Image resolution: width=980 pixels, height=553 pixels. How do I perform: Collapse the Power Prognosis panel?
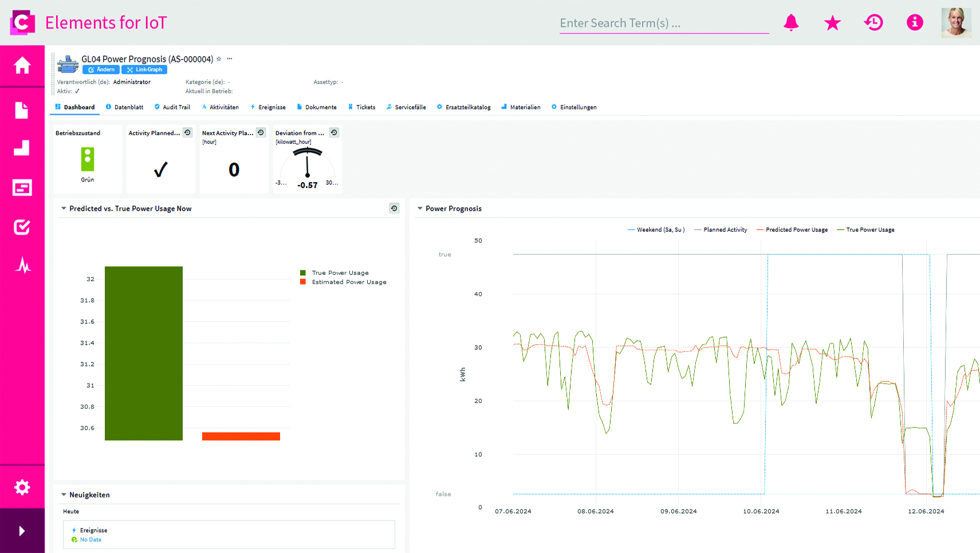[x=420, y=209]
